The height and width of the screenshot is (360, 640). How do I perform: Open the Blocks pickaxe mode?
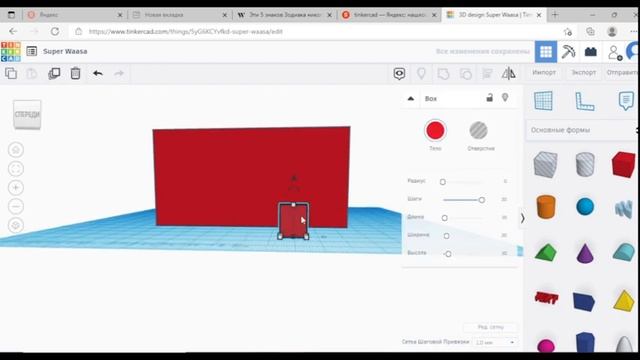568,51
